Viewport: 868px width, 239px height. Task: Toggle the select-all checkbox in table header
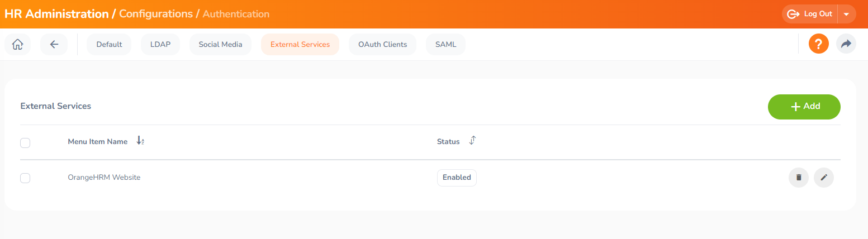[25, 143]
